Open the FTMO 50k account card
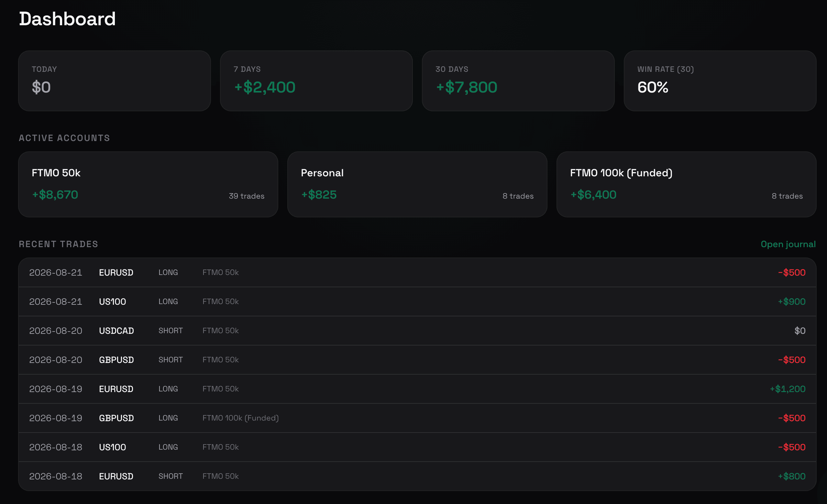 [148, 184]
